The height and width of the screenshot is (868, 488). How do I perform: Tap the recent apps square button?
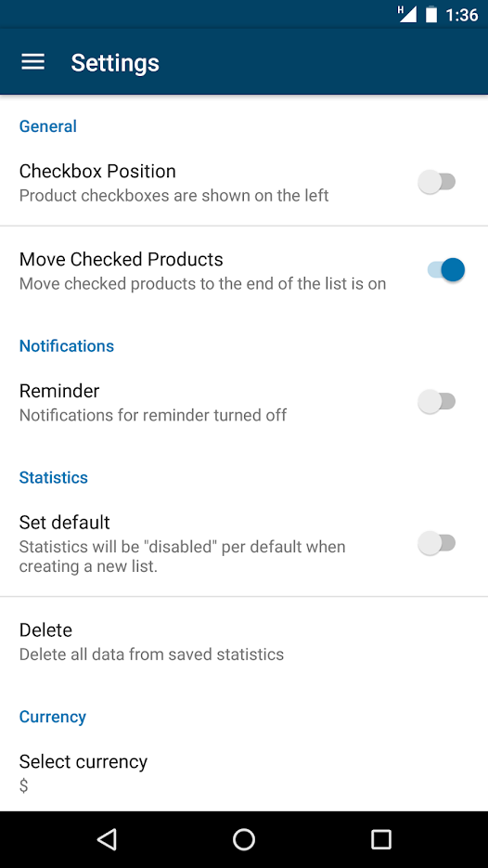pyautogui.click(x=380, y=839)
